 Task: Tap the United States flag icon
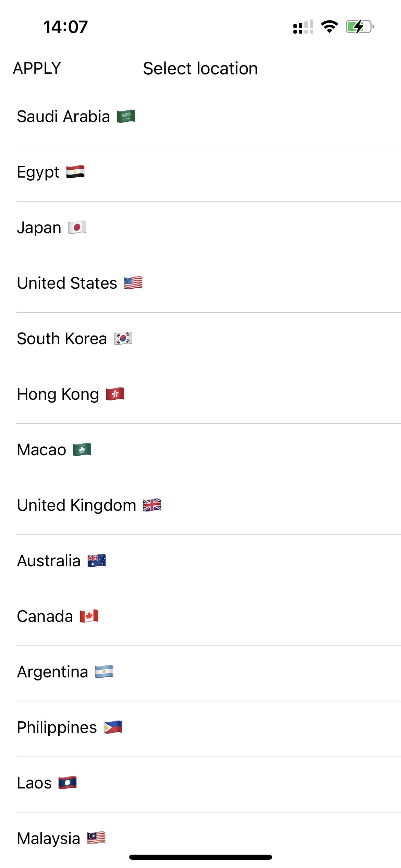133,283
